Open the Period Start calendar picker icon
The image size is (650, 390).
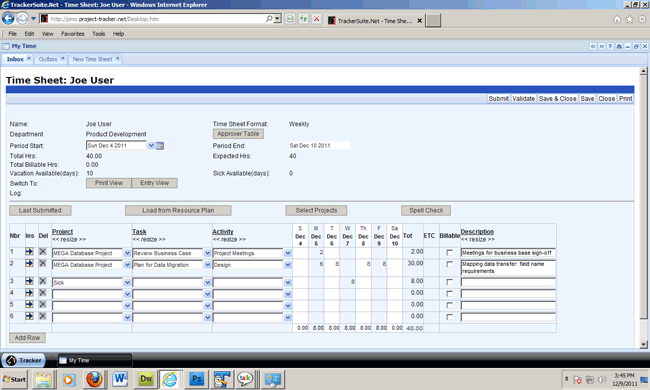pyautogui.click(x=160, y=145)
